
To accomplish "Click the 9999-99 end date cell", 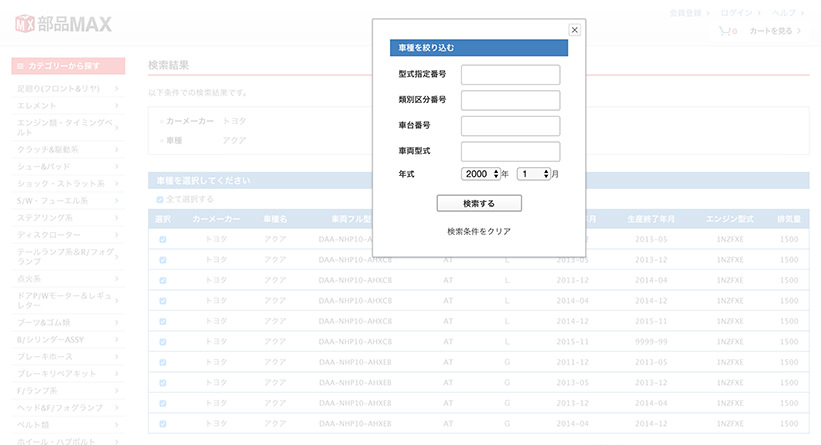I will click(651, 341).
